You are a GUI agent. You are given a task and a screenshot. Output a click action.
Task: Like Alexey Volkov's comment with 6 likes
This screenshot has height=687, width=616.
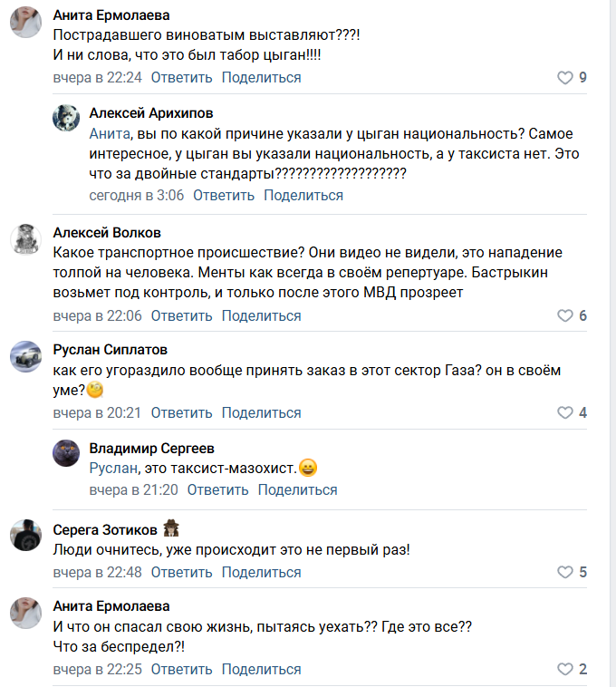coord(565,316)
